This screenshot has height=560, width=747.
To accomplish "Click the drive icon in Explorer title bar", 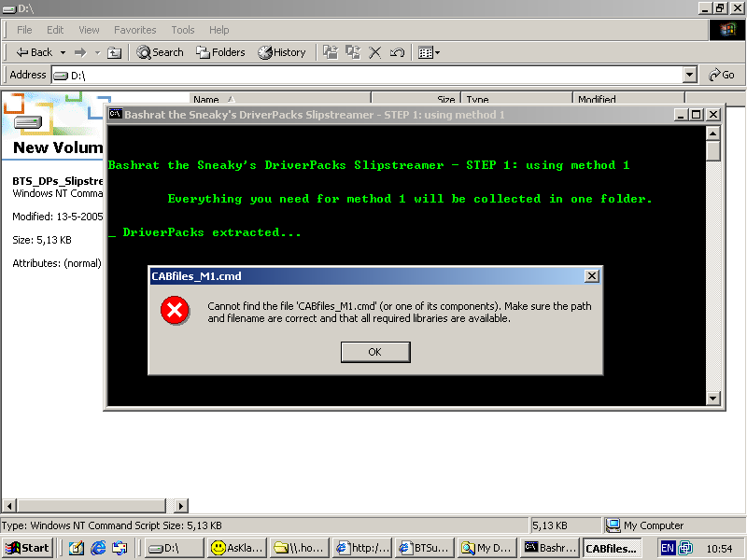I will pos(9,8).
